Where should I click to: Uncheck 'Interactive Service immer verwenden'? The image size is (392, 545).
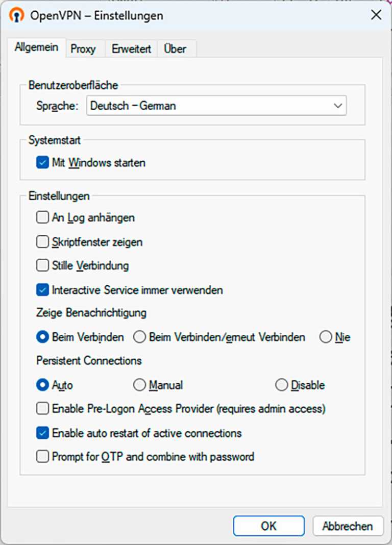click(42, 290)
